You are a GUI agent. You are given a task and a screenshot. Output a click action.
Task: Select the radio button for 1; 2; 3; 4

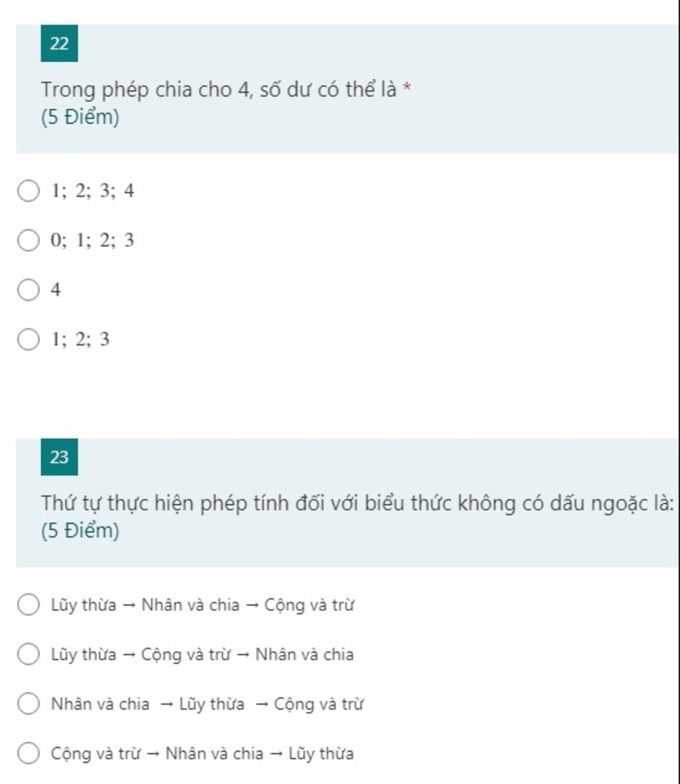[28, 191]
